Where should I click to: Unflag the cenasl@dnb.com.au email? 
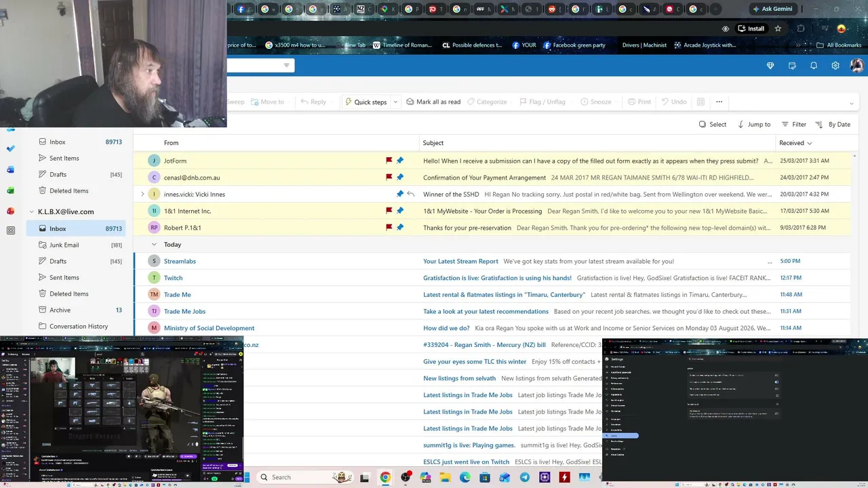point(389,178)
